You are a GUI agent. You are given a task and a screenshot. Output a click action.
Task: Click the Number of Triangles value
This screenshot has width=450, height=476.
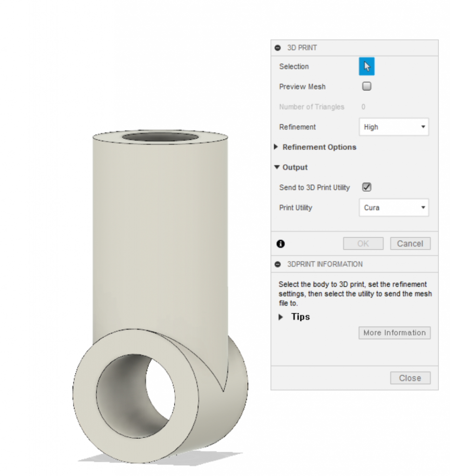tap(363, 107)
